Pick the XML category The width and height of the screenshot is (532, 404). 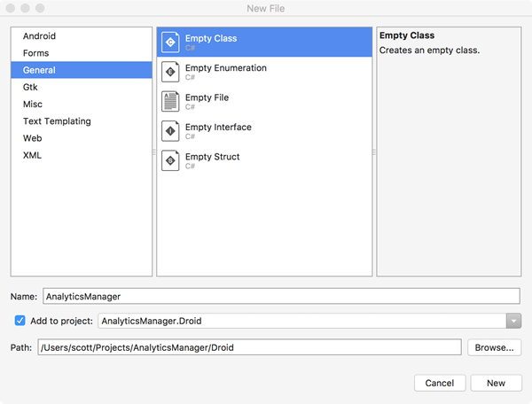pos(32,155)
